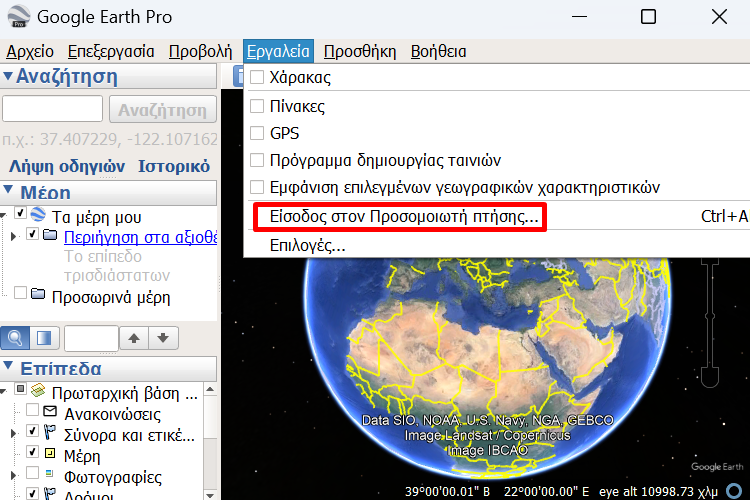
Task: Uncheck the Περιήγηση στα αξιοθέατα checkbox
Action: 32,234
